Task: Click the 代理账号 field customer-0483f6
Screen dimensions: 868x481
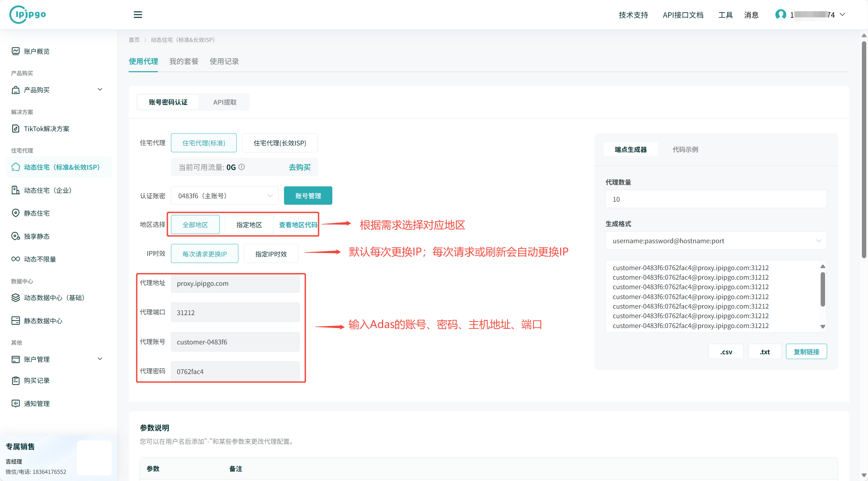Action: [x=235, y=342]
